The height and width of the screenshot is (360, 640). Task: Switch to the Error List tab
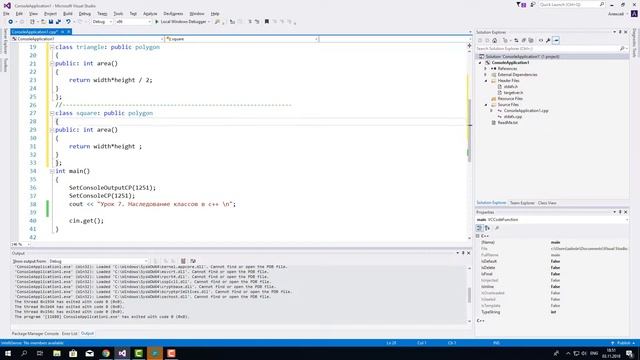coord(69,334)
